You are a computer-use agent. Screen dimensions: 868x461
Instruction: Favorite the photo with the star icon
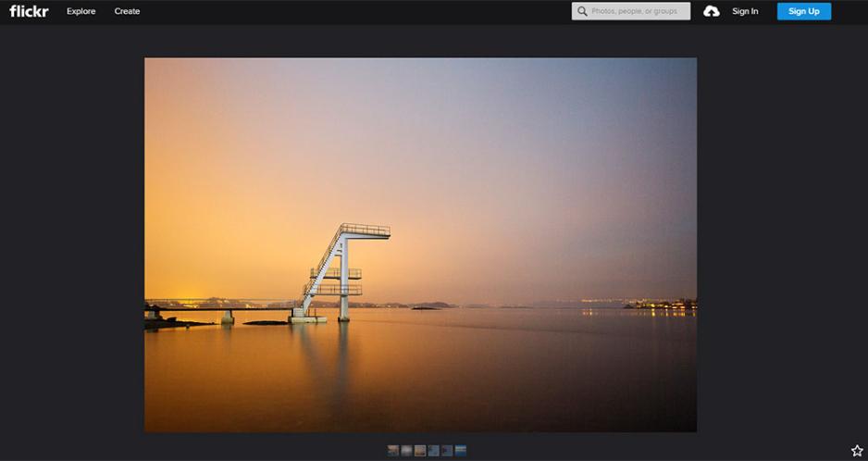tap(856, 451)
